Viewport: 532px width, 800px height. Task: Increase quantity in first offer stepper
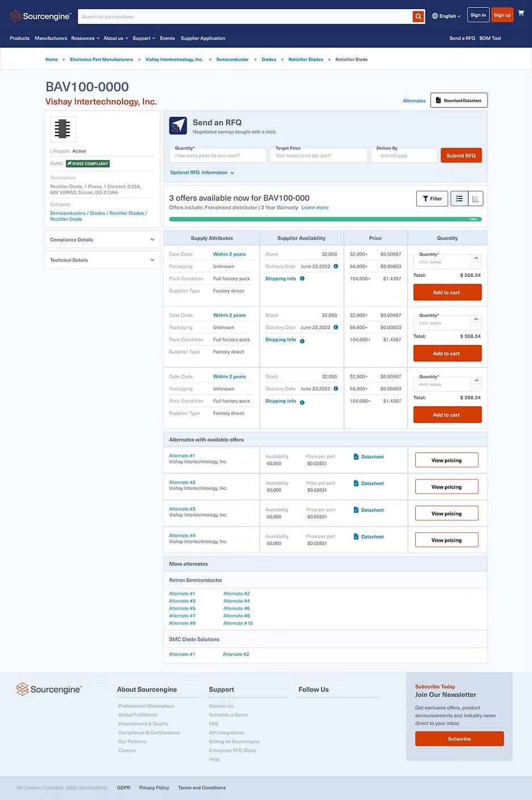click(476, 258)
